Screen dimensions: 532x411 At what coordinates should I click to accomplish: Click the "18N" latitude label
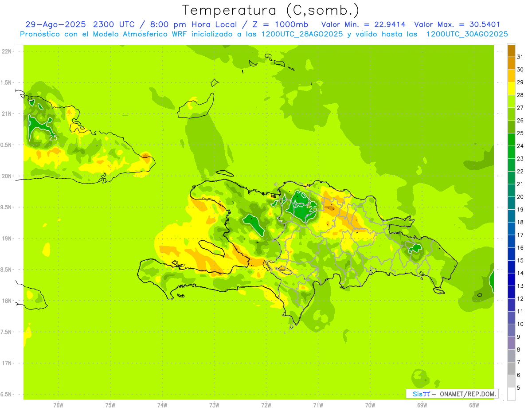(x=6, y=301)
